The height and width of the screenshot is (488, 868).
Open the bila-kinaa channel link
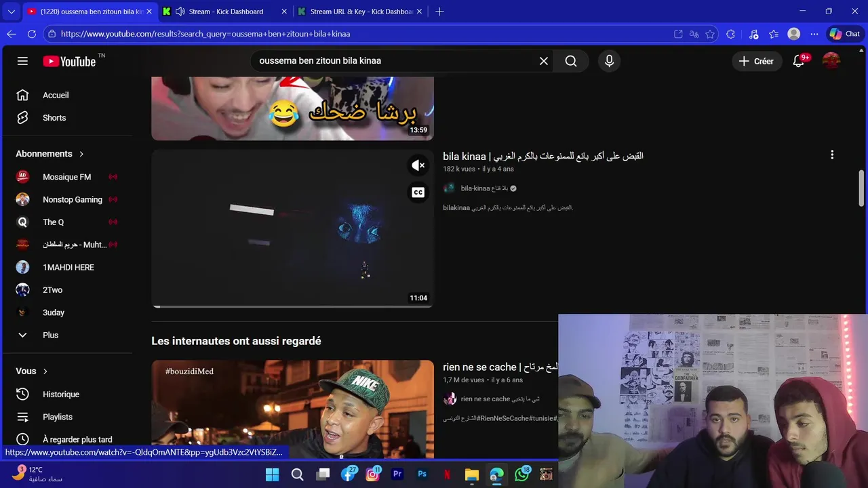(x=484, y=188)
